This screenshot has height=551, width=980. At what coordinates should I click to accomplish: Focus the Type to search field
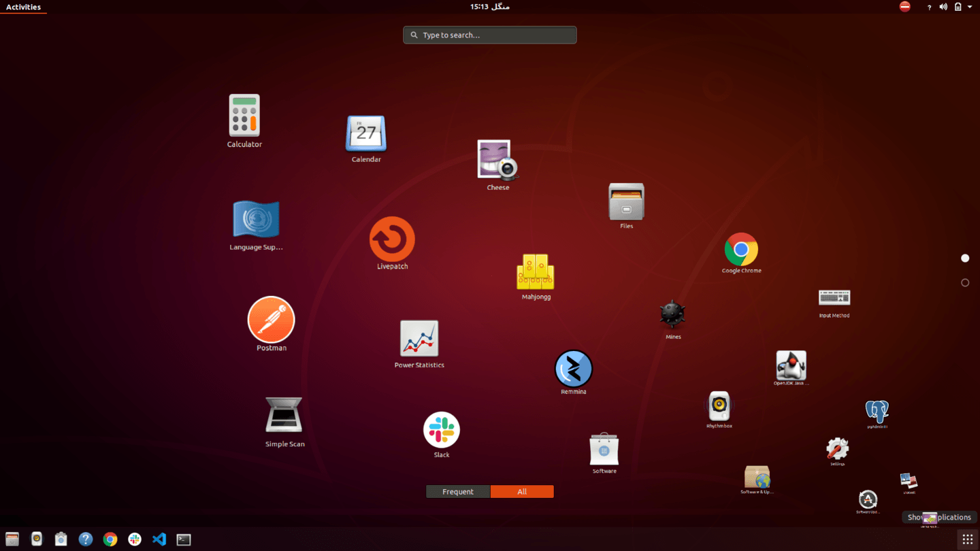490,35
